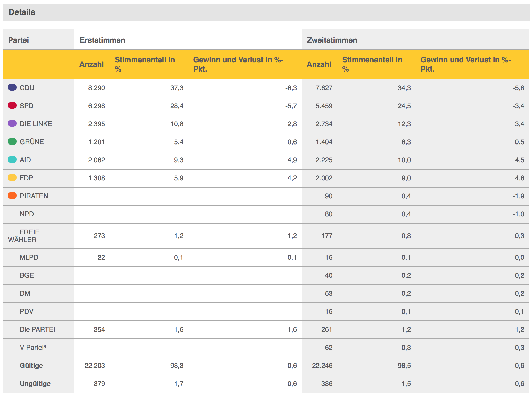Click Zweitstimmen Gewinn und Verlust subheader

[x=466, y=64]
